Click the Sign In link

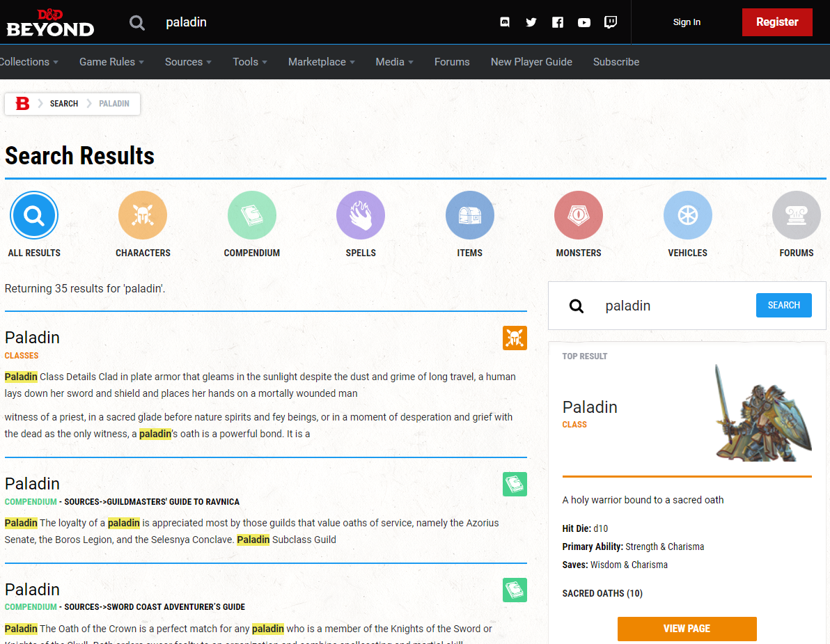[687, 22]
